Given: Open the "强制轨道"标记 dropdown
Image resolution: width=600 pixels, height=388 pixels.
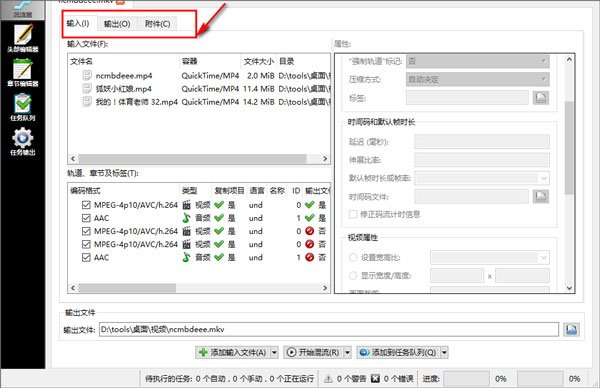Looking at the screenshot, I should [478, 61].
